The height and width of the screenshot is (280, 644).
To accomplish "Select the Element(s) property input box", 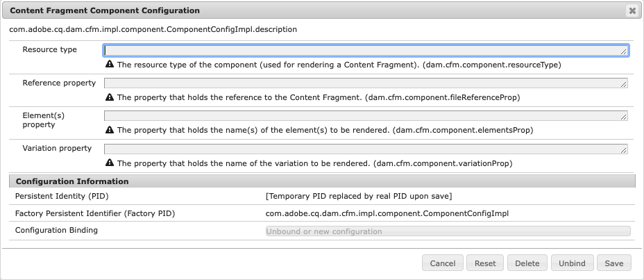I will tap(365, 116).
